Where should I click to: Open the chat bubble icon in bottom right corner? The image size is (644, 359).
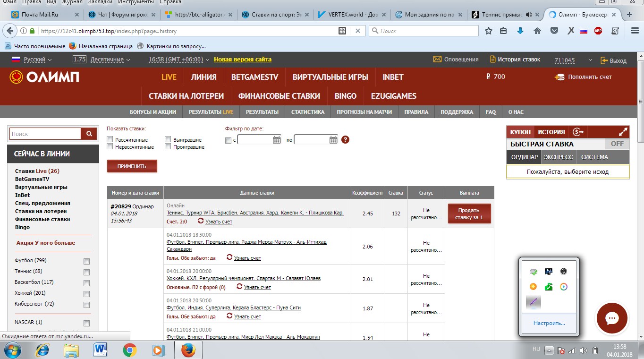click(x=612, y=318)
